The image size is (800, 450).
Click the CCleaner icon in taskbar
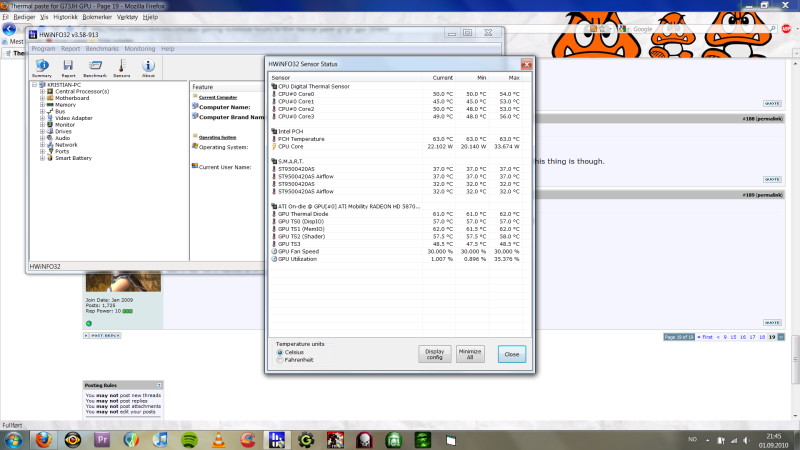click(x=247, y=440)
